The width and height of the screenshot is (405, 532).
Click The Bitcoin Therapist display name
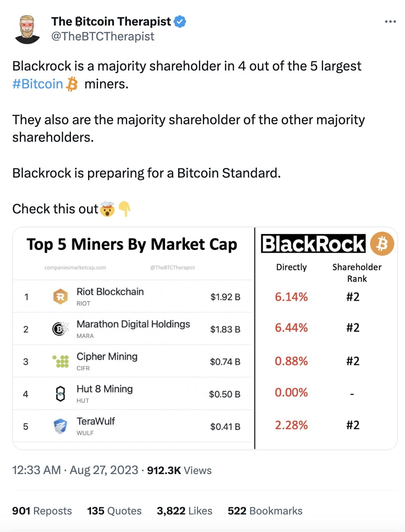(111, 21)
